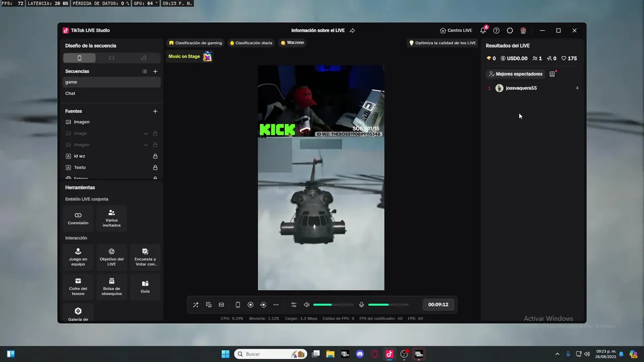The height and width of the screenshot is (362, 644).
Task: Add a new source with Fuentes plus
Action: [x=155, y=111]
